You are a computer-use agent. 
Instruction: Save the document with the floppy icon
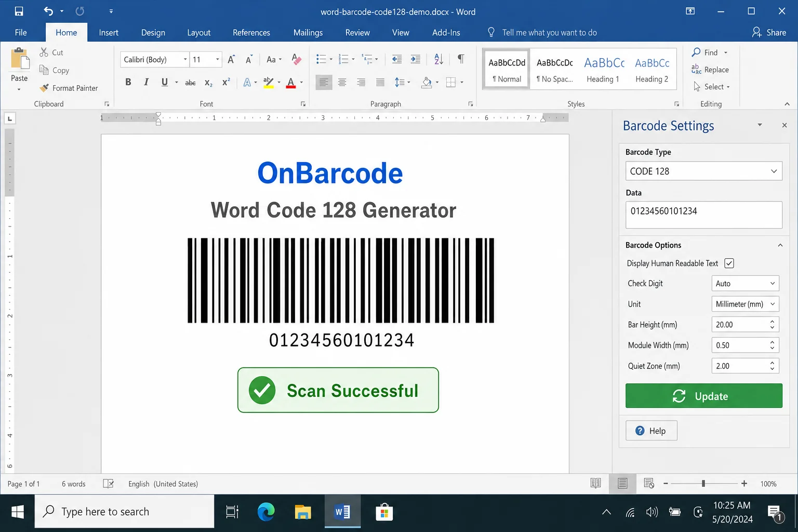pyautogui.click(x=19, y=11)
